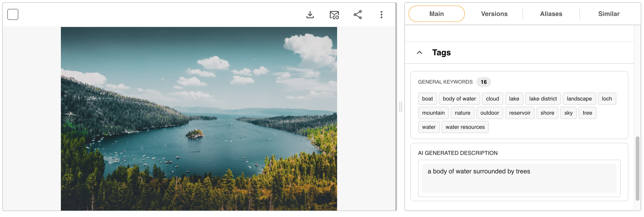Click the 'mountain' keyword tag
Screen dimensions: 644x217
(x=433, y=113)
